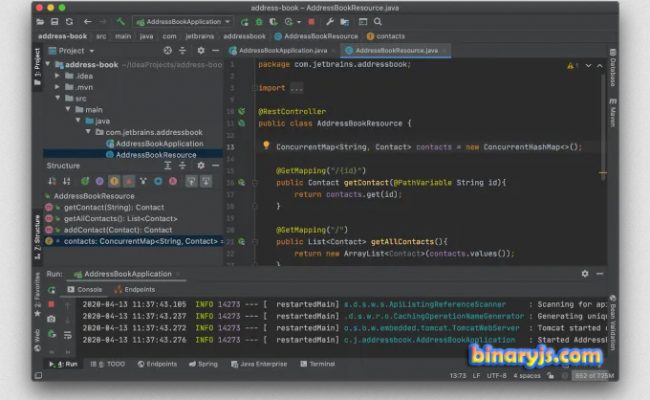Go to the next highlighted problem arrow
Viewport: 650px width, 400px height.
588,66
